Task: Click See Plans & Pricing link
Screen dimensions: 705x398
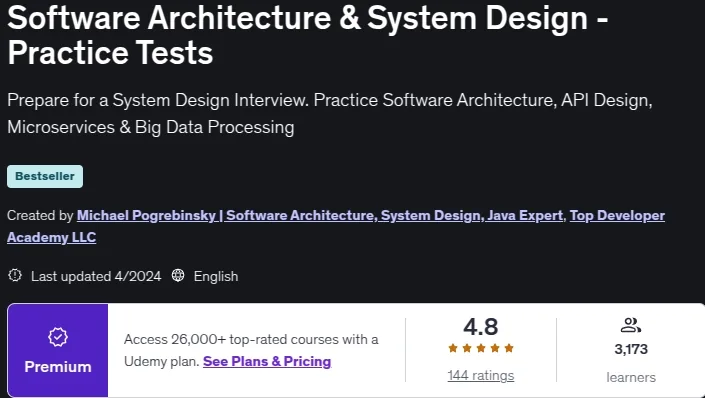Action: coord(267,361)
